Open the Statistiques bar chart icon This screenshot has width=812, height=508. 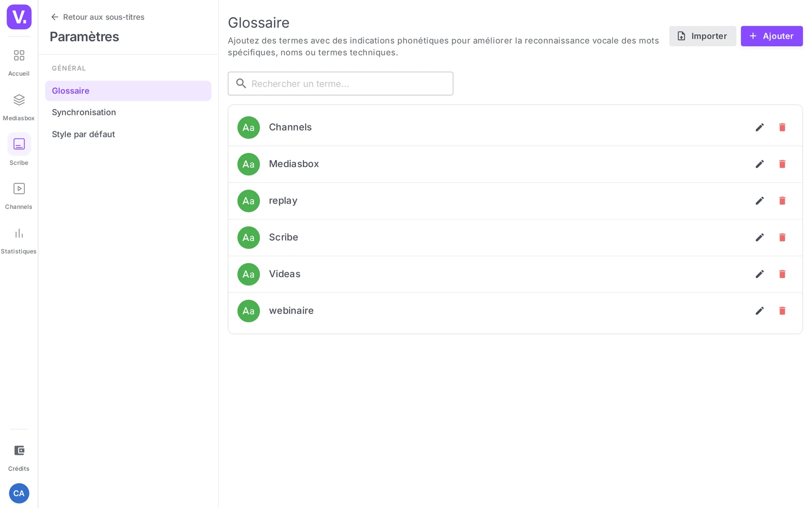click(x=19, y=234)
